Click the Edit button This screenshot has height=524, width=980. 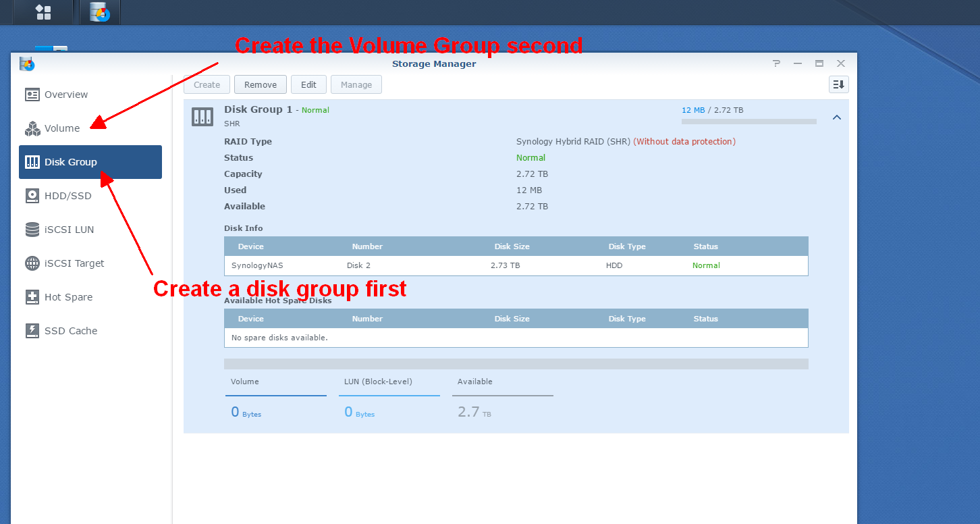[x=308, y=84]
